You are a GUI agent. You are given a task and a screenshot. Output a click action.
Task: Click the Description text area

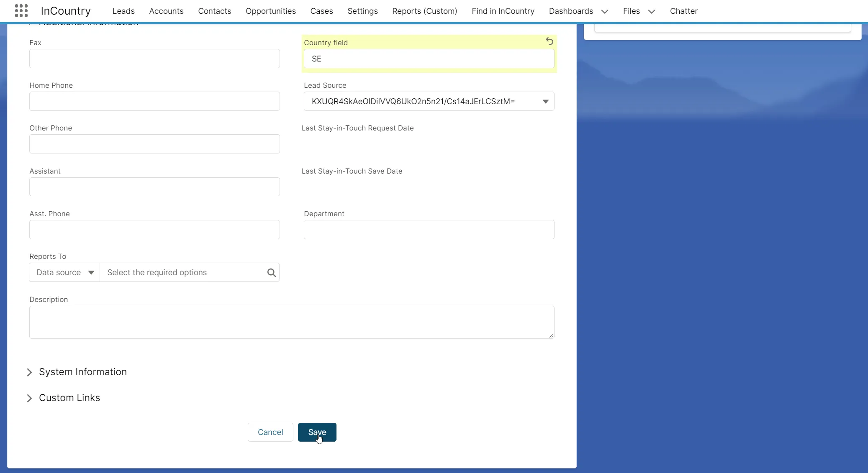[x=292, y=322]
